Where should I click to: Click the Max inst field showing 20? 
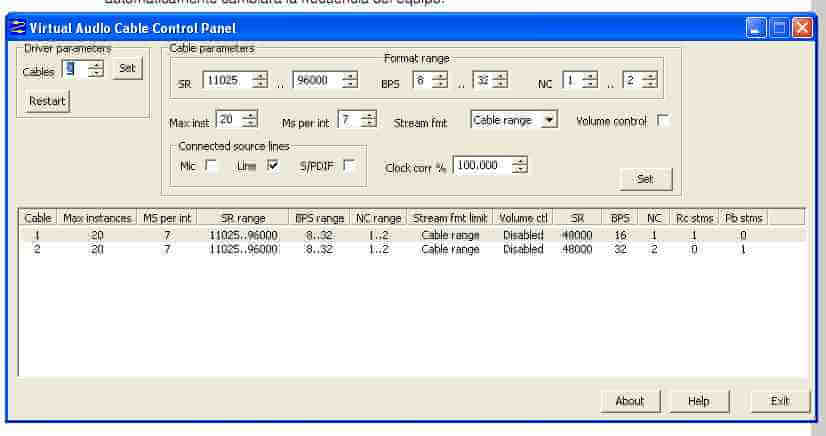229,120
